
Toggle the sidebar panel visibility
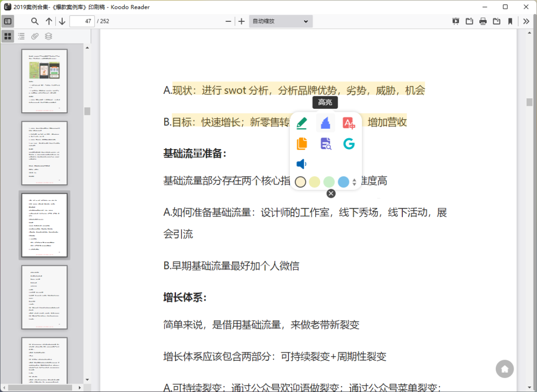[x=8, y=21]
